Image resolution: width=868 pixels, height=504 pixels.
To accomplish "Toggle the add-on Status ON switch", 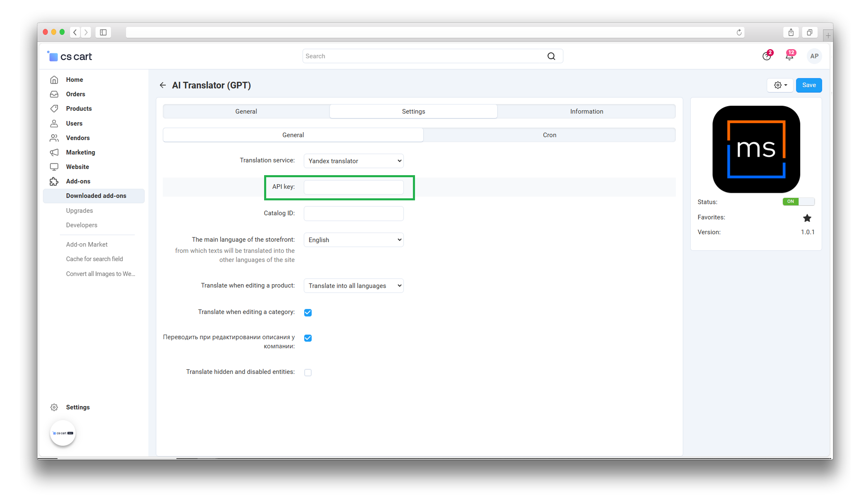I will tap(798, 202).
